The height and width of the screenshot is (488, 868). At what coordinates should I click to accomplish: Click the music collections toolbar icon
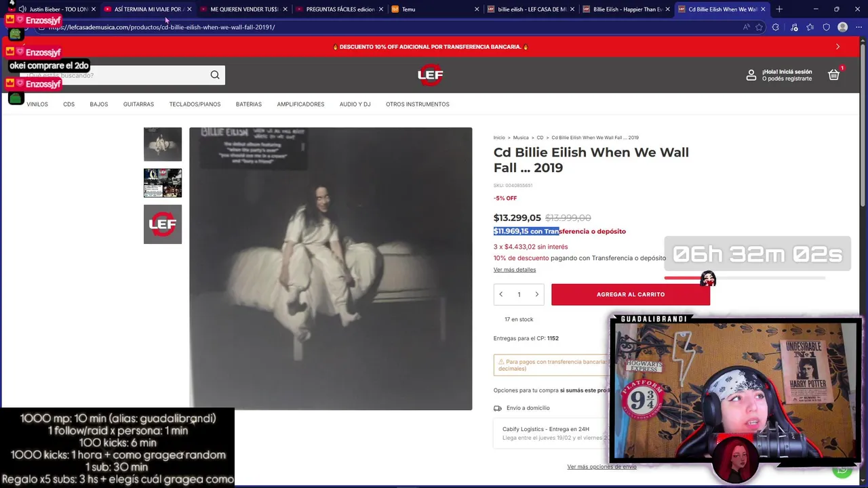point(794,27)
